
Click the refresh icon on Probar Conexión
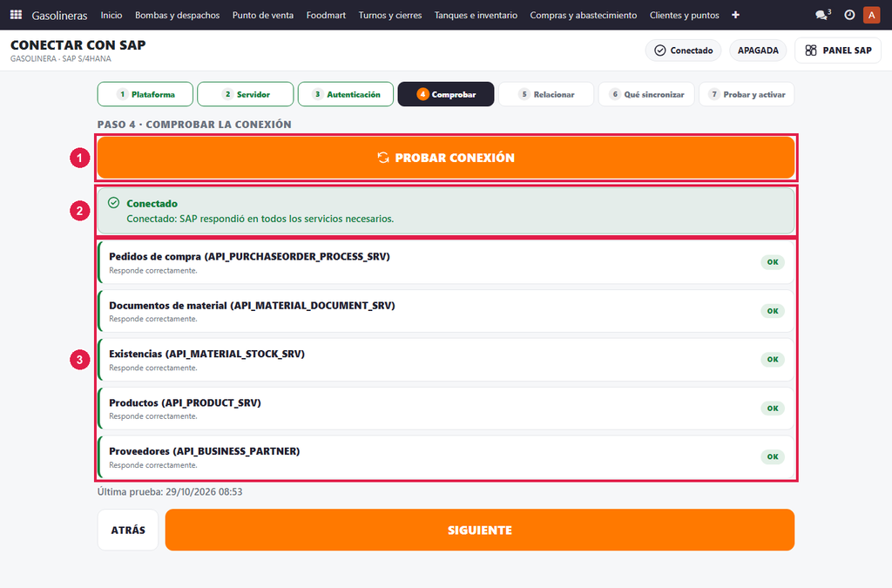coord(383,158)
